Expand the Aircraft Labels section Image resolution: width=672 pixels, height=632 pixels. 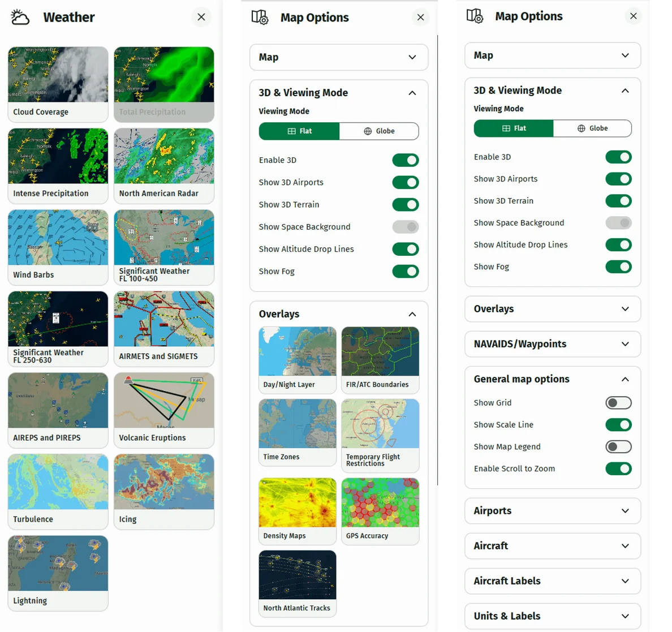click(553, 581)
